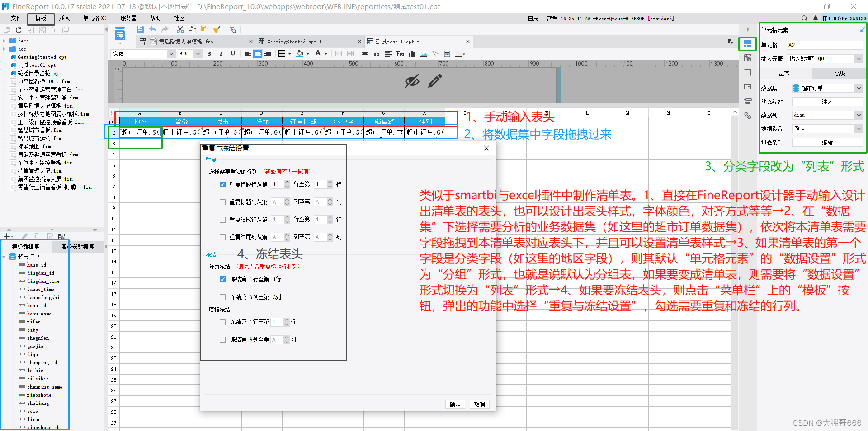Toggle the parameter pane hidden-eye icon
This screenshot has width=868, height=431.
point(412,81)
